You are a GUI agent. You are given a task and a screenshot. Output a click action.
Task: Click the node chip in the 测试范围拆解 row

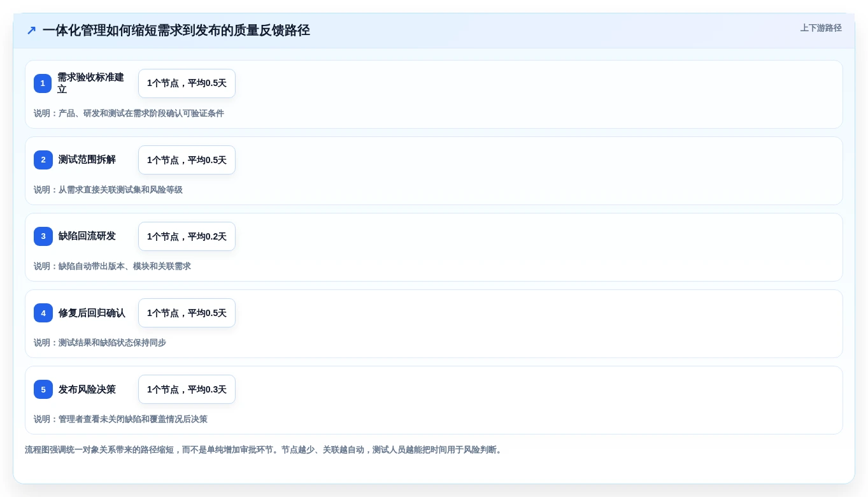pyautogui.click(x=187, y=160)
